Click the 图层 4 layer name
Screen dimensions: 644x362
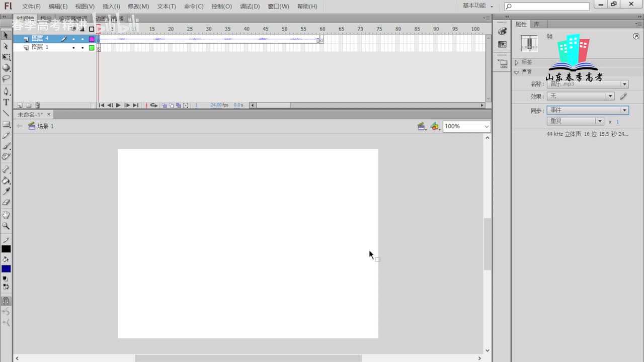[40, 39]
